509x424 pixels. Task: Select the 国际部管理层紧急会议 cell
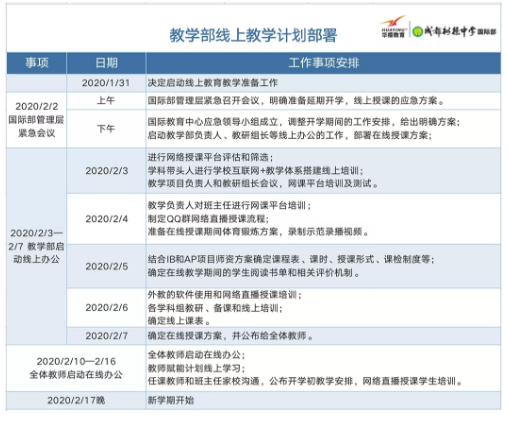click(37, 120)
